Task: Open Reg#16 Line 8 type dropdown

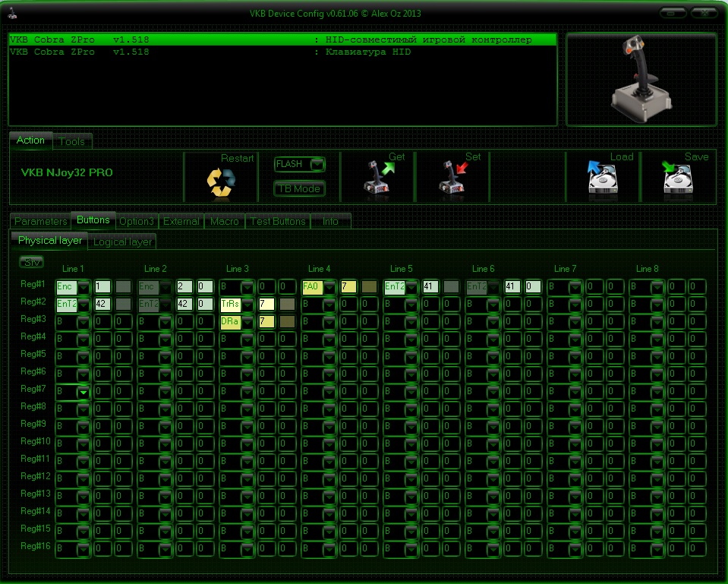Action: 657,549
